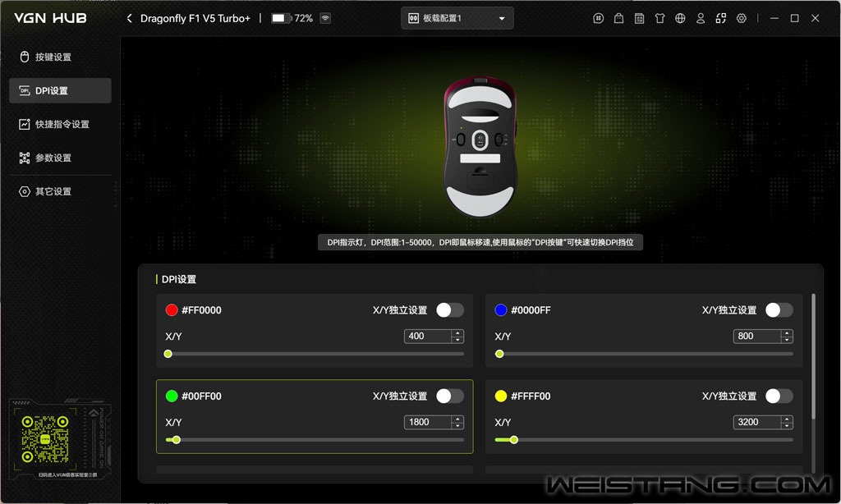Select the #FF0000 DPI stage card label
Image resolution: width=841 pixels, height=504 pixels.
[201, 310]
